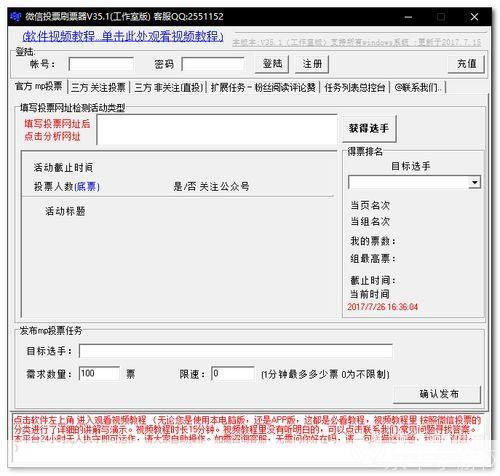The image size is (500, 476).
Task: Open 任务列表总控台 tab
Action: coord(355,88)
